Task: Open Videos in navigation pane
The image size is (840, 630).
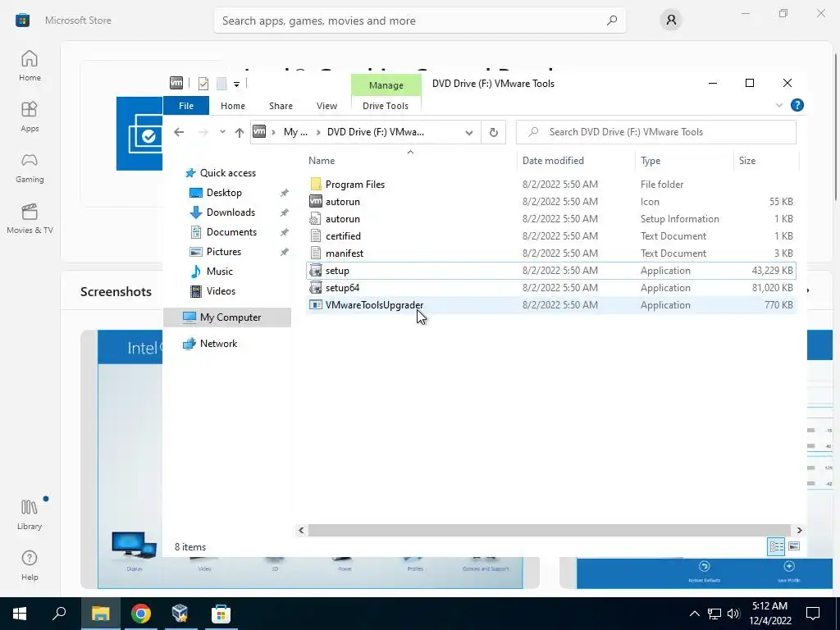Action: pyautogui.click(x=221, y=291)
